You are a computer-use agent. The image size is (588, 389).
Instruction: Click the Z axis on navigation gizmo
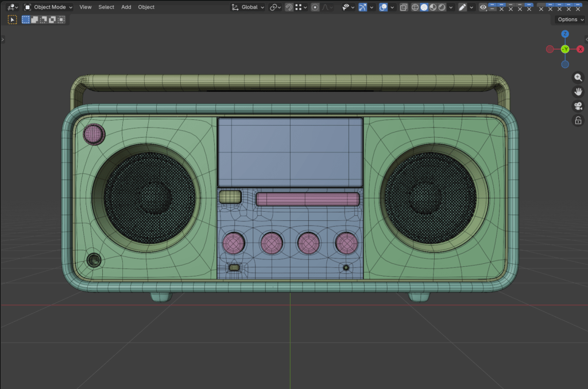(565, 35)
